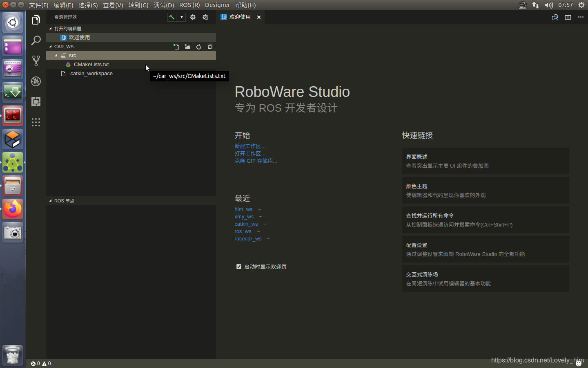Image resolution: width=588 pixels, height=368 pixels.
Task: Collapse all folders in CAR_WS explorer
Action: tap(210, 47)
